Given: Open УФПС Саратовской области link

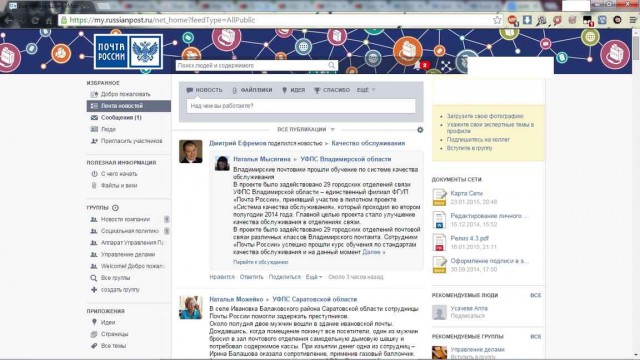Looking at the screenshot, I should 315,299.
